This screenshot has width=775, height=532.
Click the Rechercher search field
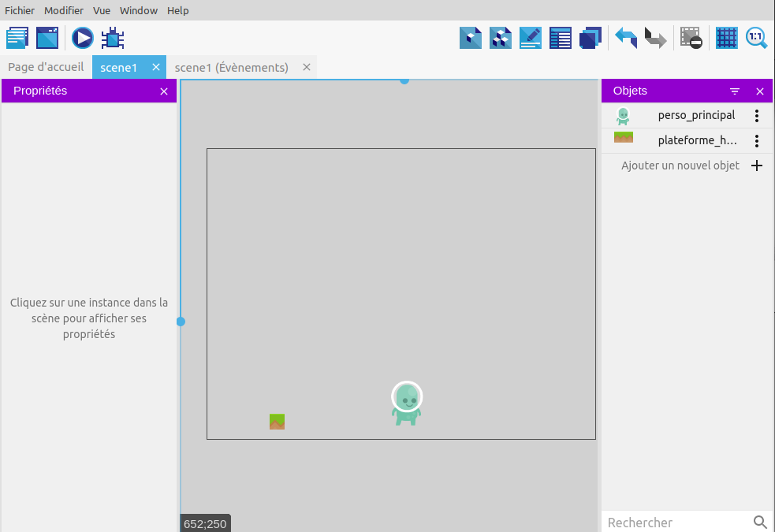pos(674,523)
